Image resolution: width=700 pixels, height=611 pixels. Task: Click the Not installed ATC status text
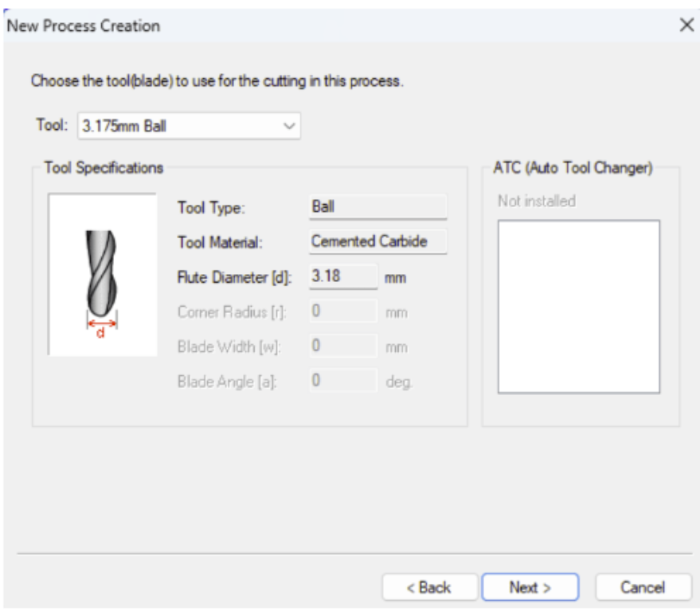point(537,201)
